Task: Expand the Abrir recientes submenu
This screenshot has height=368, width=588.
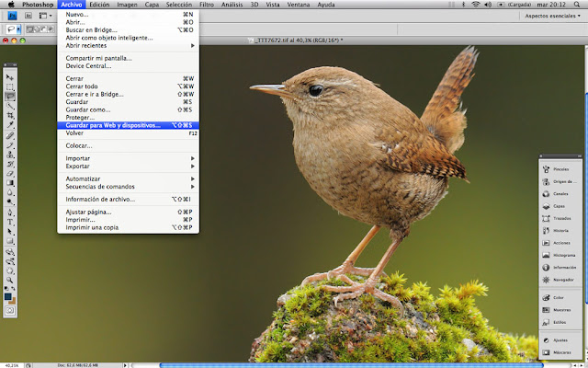Action: click(128, 45)
